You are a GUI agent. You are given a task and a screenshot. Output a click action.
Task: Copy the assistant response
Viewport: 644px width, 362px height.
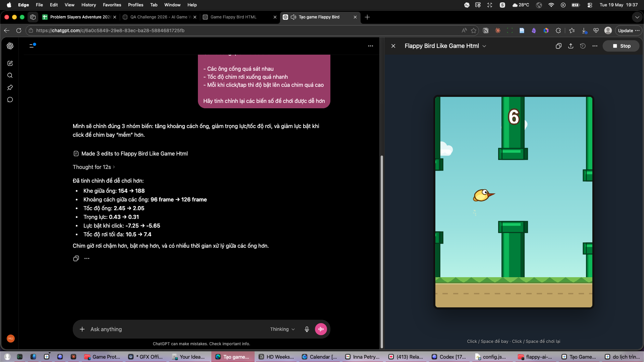[x=76, y=258]
